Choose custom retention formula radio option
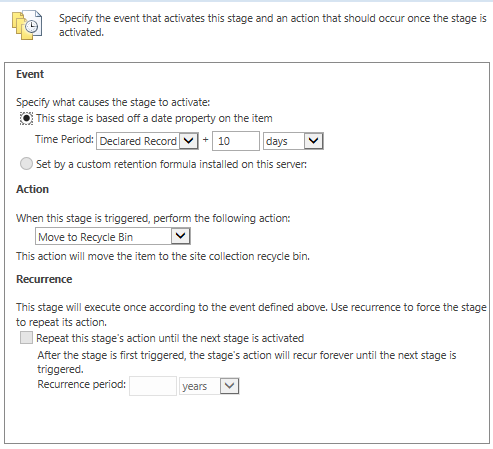This screenshot has width=493, height=449. point(26,164)
